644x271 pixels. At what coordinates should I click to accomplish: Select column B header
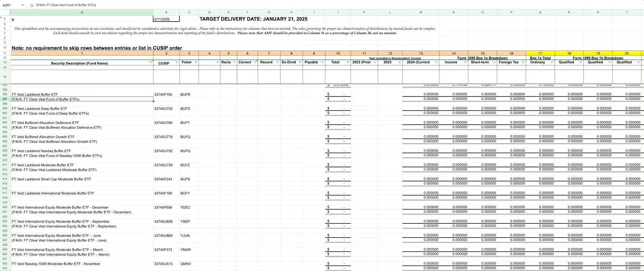click(x=166, y=12)
